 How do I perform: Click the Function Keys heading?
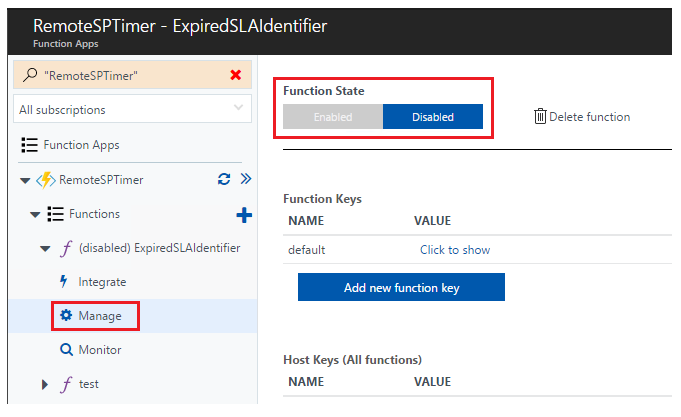322,199
